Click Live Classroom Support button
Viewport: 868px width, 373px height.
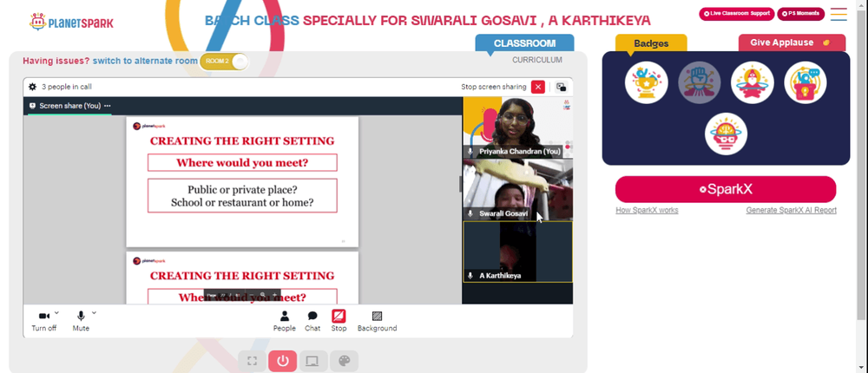737,14
